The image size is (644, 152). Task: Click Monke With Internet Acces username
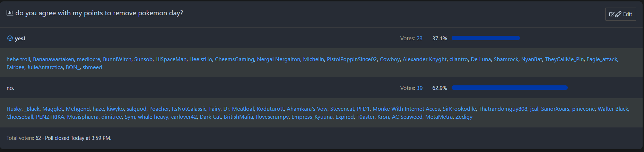(x=406, y=109)
